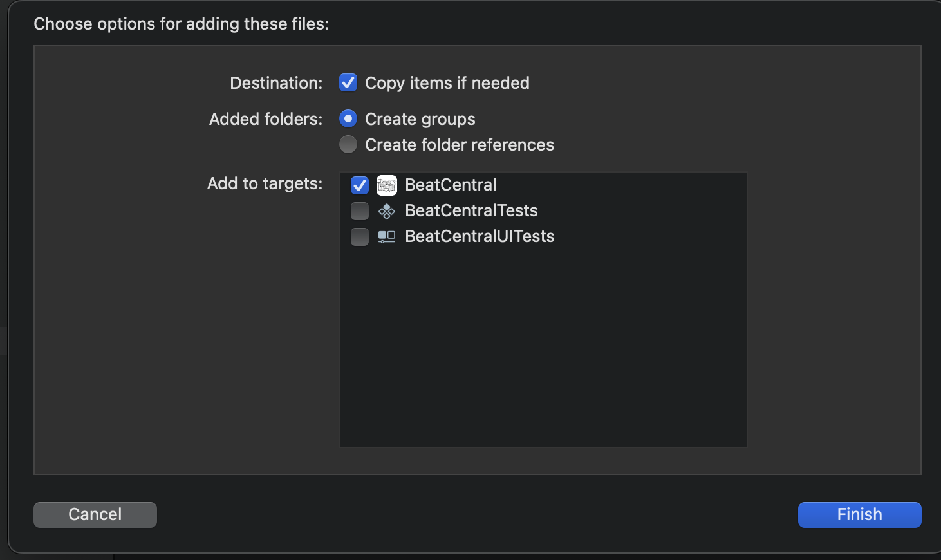Uncheck Copy items if needed
Image resolution: width=941 pixels, height=560 pixels.
(x=348, y=82)
